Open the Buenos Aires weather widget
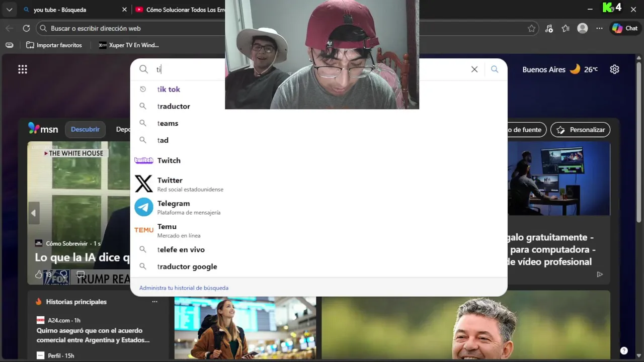The image size is (644, 362). (x=560, y=69)
